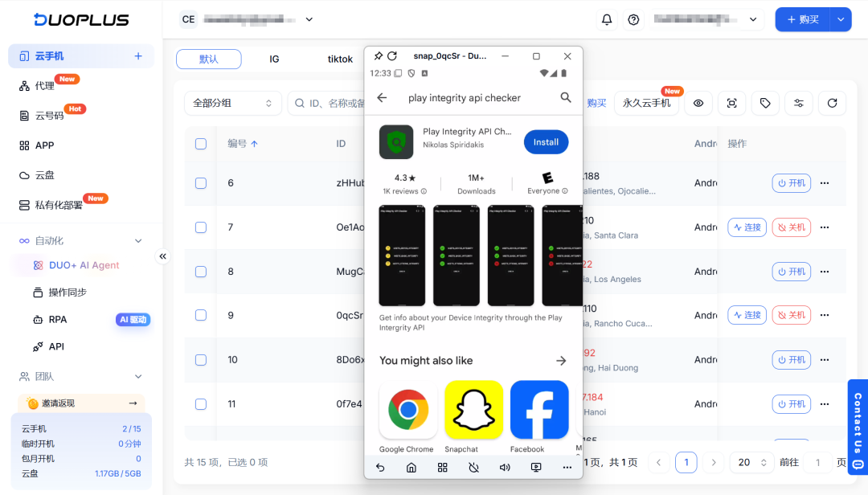Viewport: 868px width, 495px height.
Task: Select the 默认 tab
Action: point(209,59)
